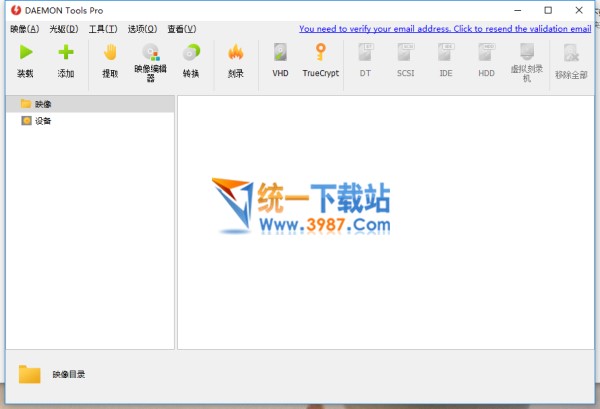Add a DT virtual drive
The height and width of the screenshot is (409, 600).
[x=365, y=53]
